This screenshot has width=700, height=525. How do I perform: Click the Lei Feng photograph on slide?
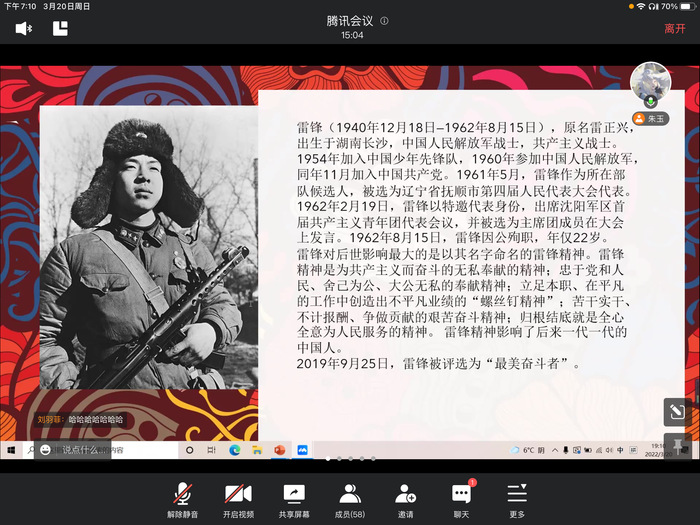pyautogui.click(x=142, y=250)
